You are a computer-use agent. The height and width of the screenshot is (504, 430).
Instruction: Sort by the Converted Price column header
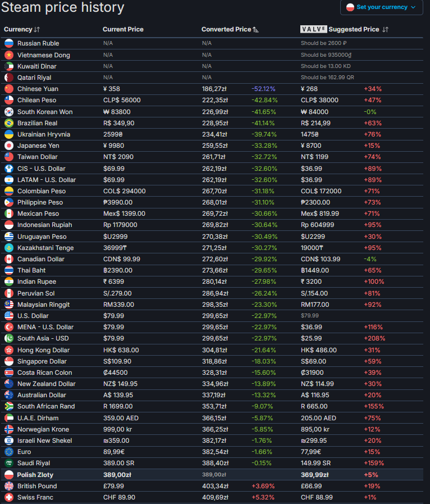230,29
